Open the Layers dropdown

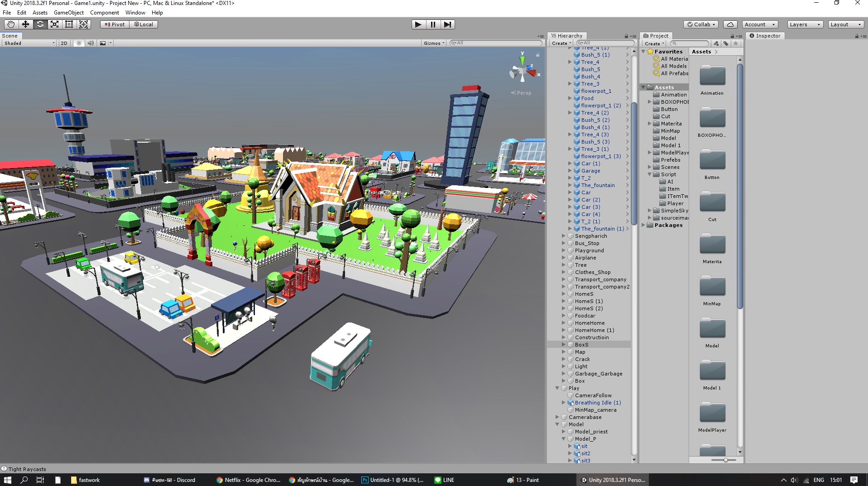click(805, 24)
